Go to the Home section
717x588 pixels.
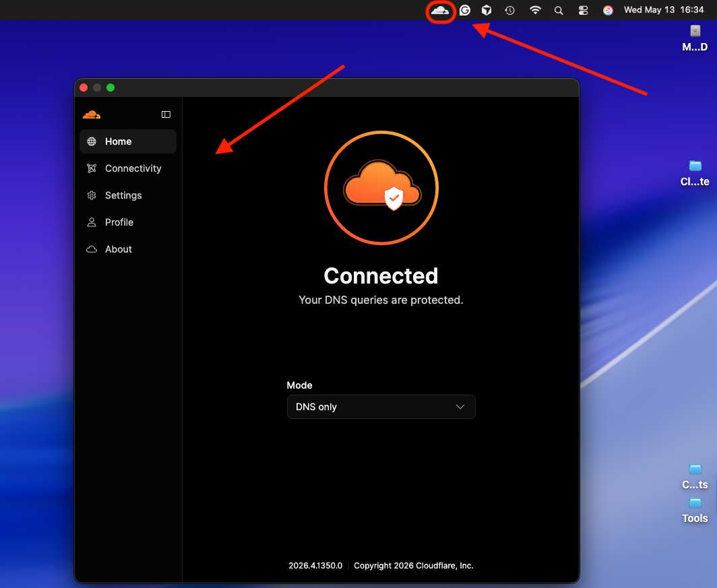point(128,141)
